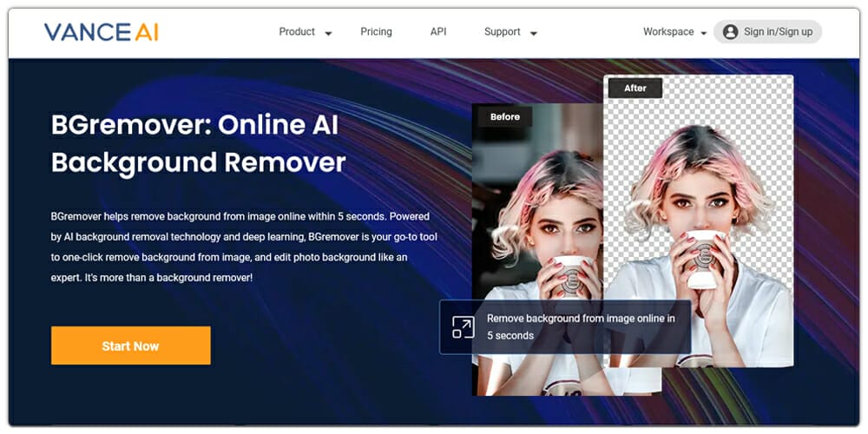This screenshot has height=434, width=868.
Task: Click the user avatar icon
Action: click(730, 32)
